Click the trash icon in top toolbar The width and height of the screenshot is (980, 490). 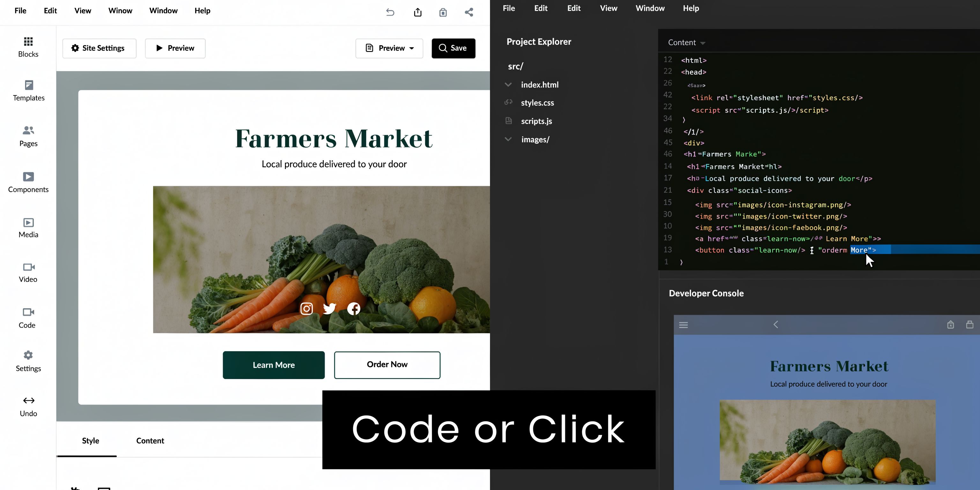point(443,12)
